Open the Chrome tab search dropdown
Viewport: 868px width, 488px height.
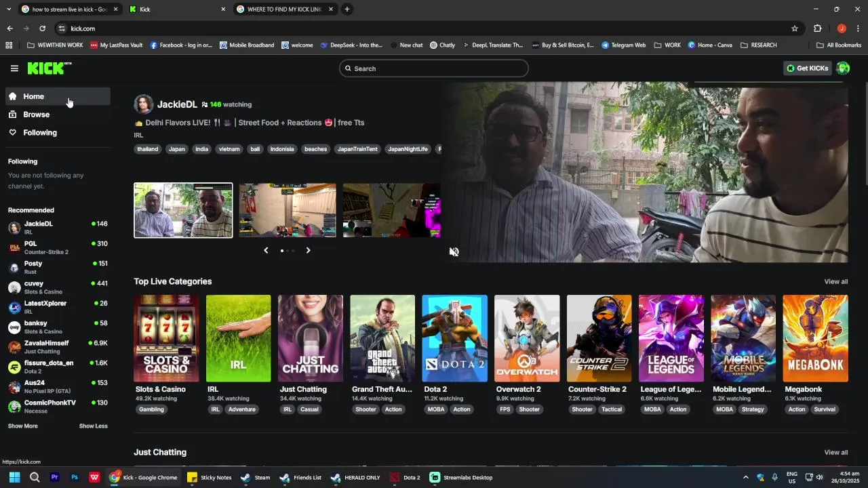(x=8, y=9)
